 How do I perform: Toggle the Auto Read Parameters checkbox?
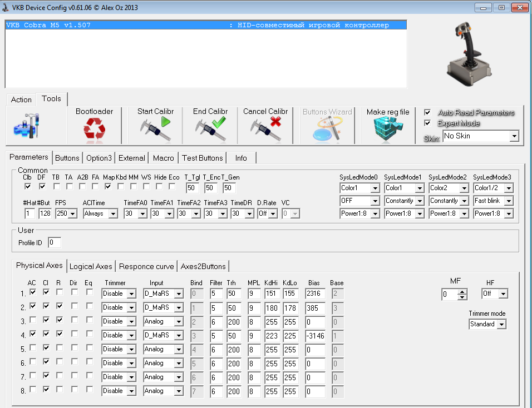[427, 112]
